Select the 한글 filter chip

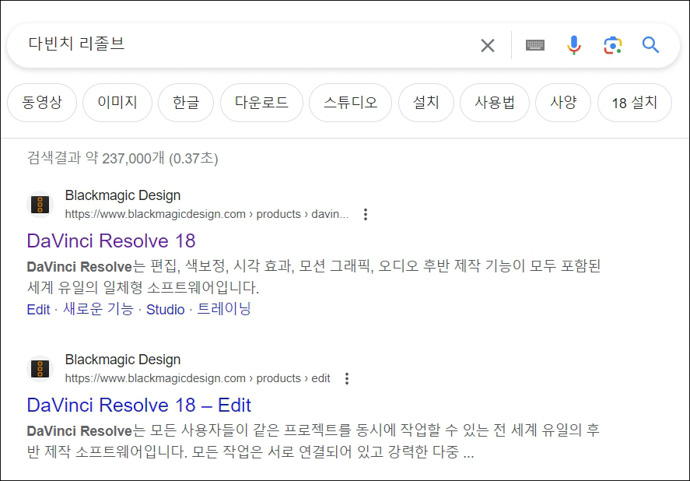[186, 103]
